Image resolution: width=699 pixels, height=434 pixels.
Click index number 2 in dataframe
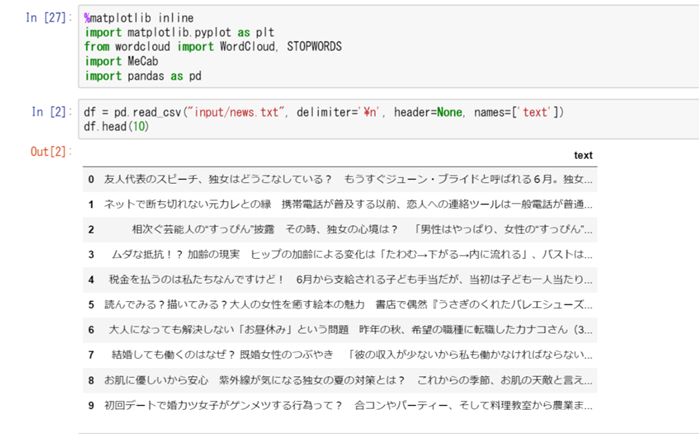click(x=91, y=229)
